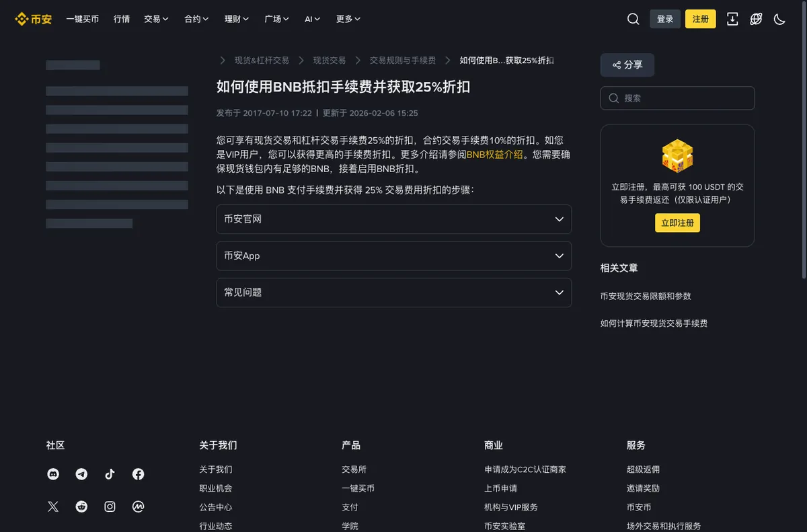Image resolution: width=807 pixels, height=532 pixels.
Task: Toggle dark mode moon icon
Action: pos(779,19)
